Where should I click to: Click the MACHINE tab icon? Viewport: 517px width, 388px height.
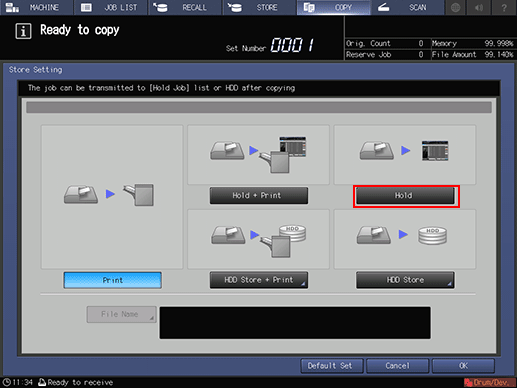tap(12, 7)
